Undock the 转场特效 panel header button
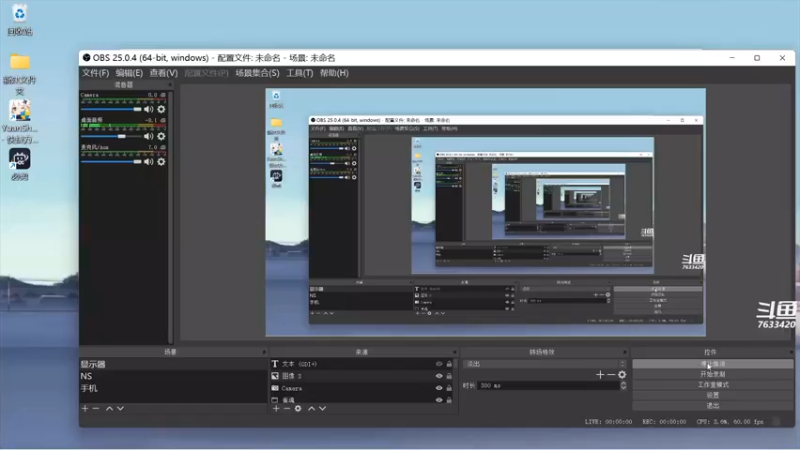This screenshot has height=450, width=800. 625,352
